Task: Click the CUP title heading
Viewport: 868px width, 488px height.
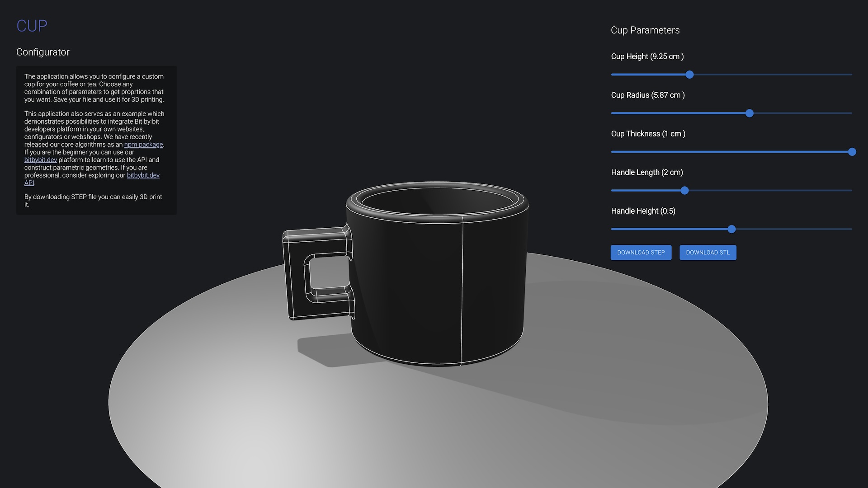Action: tap(32, 26)
